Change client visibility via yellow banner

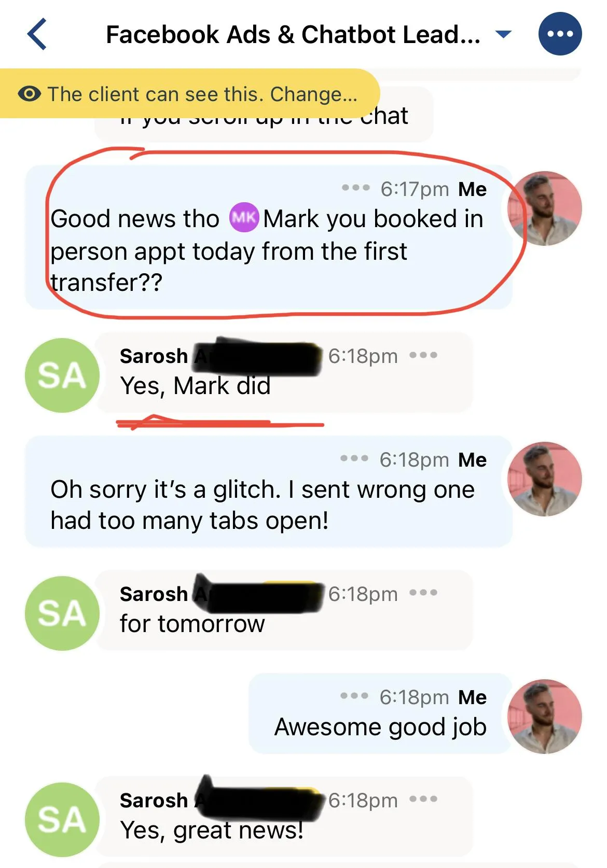pyautogui.click(x=190, y=94)
